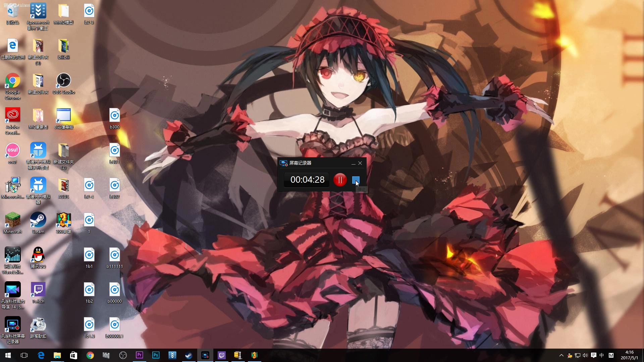This screenshot has width=644, height=362.
Task: Open the volume control in system tray
Action: tap(585, 355)
